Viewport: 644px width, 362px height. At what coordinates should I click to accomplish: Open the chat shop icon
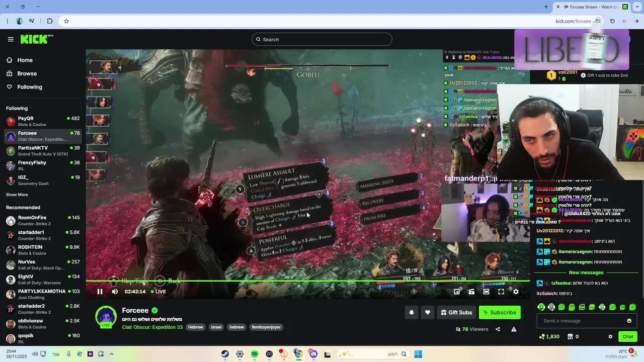point(570,336)
